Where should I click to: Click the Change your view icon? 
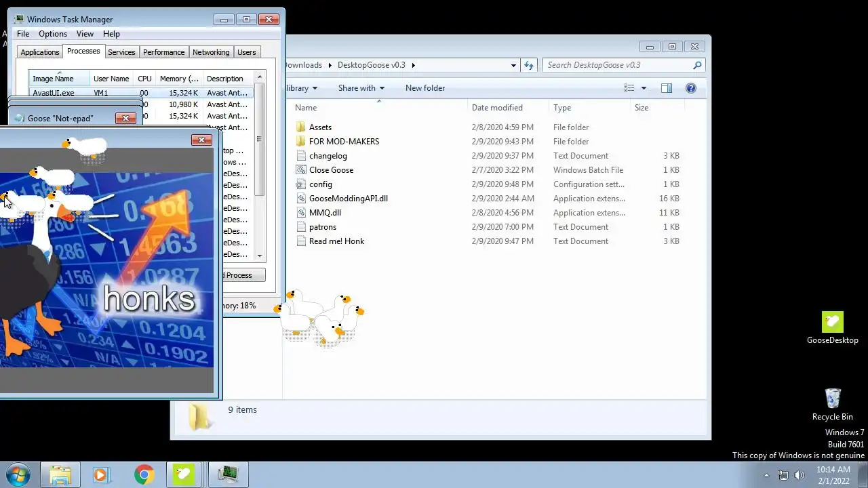coord(629,88)
